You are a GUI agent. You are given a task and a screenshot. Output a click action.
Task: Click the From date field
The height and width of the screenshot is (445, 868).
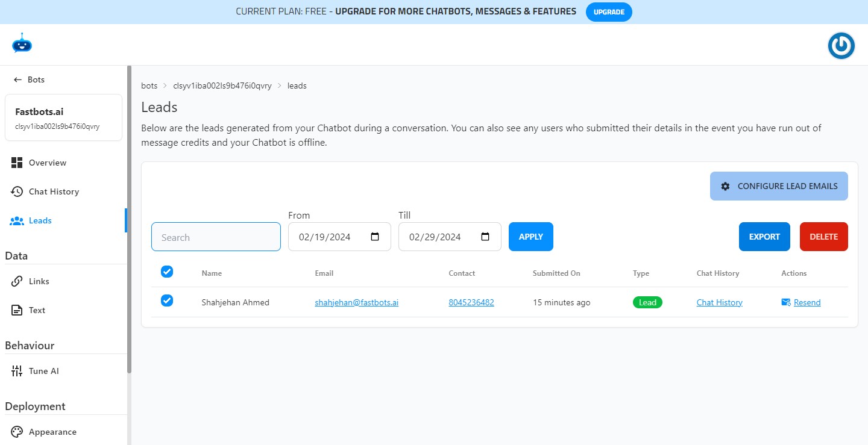point(339,237)
